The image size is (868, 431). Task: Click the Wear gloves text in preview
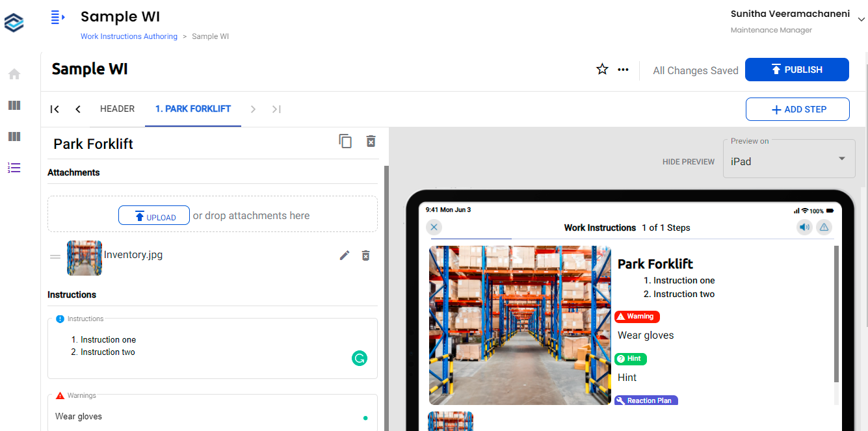coord(646,335)
